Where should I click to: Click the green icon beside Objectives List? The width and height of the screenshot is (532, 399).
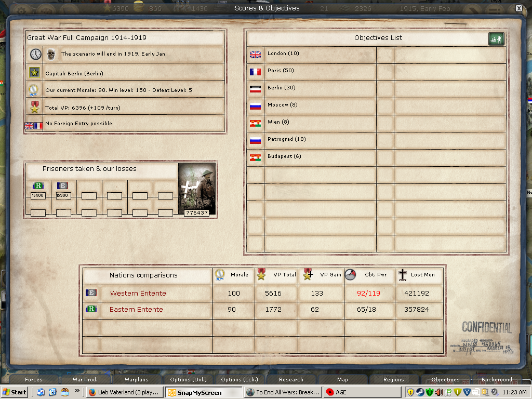(496, 39)
